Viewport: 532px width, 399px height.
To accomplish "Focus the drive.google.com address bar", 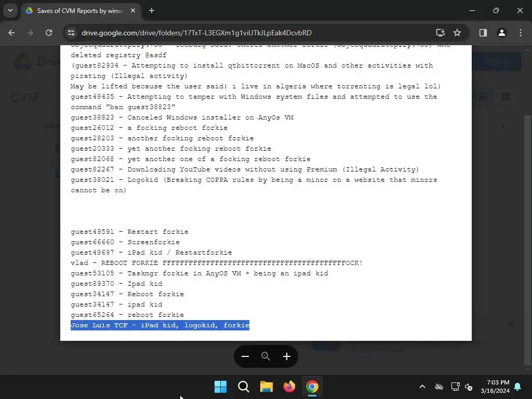I will pyautogui.click(x=196, y=33).
